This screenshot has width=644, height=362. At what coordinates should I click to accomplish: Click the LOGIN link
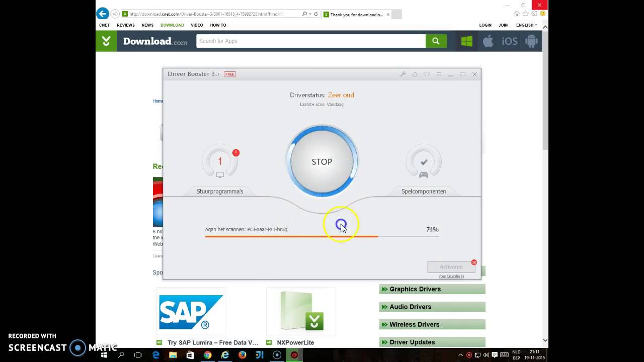coord(486,25)
